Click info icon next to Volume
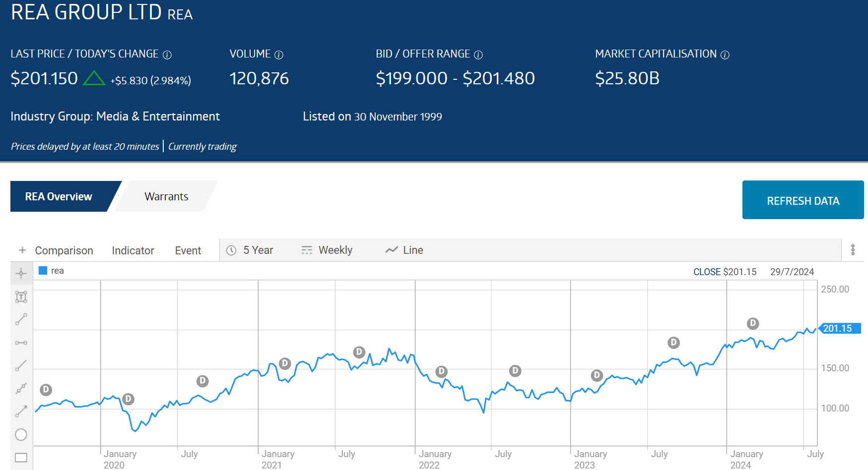Viewport: 868px width, 470px height. 279,55
